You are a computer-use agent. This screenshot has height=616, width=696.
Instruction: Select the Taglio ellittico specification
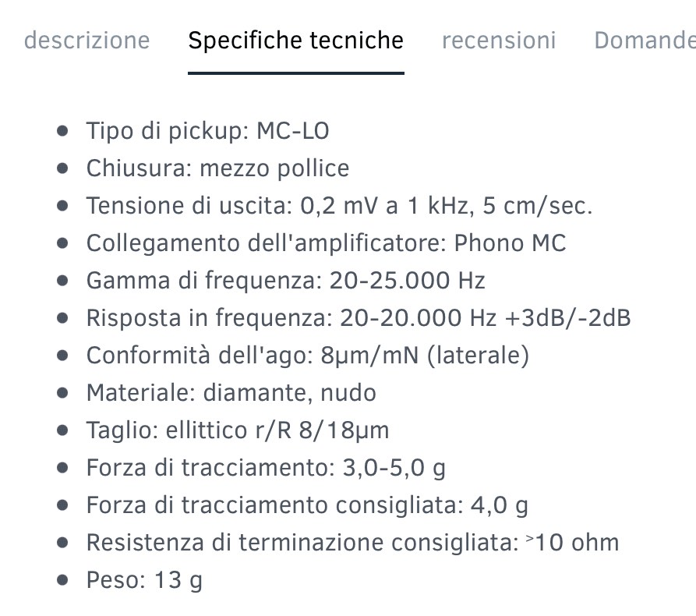(x=238, y=430)
